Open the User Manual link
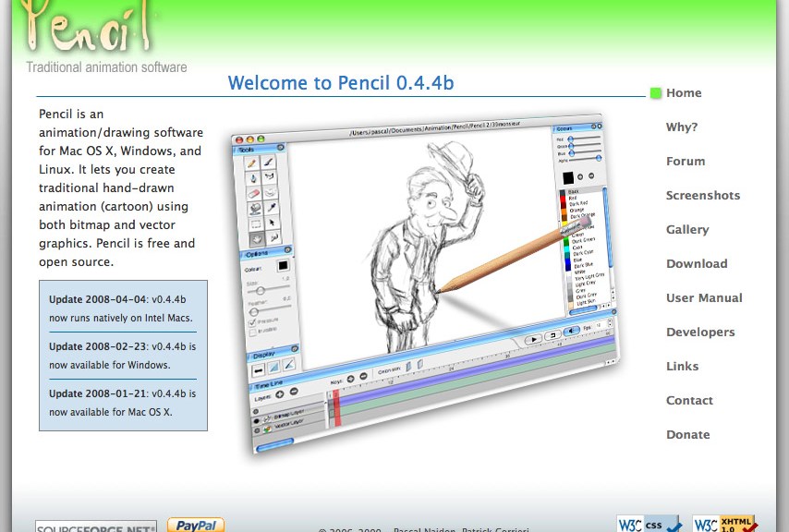This screenshot has height=532, width=789. coord(704,298)
